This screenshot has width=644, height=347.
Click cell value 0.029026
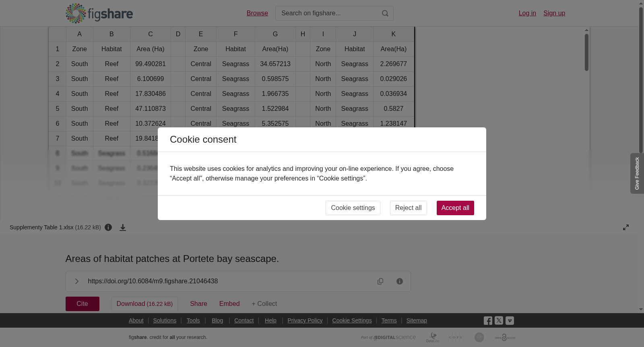(x=394, y=79)
